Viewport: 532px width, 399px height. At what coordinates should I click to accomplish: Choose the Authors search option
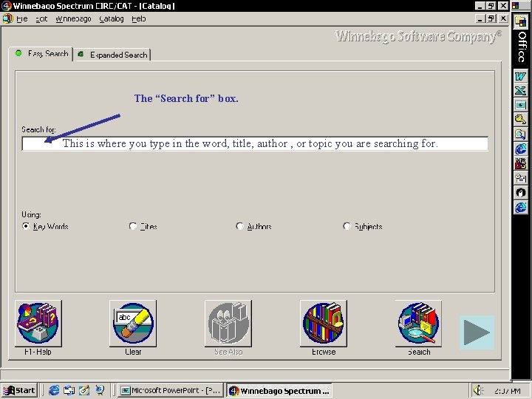click(x=239, y=226)
